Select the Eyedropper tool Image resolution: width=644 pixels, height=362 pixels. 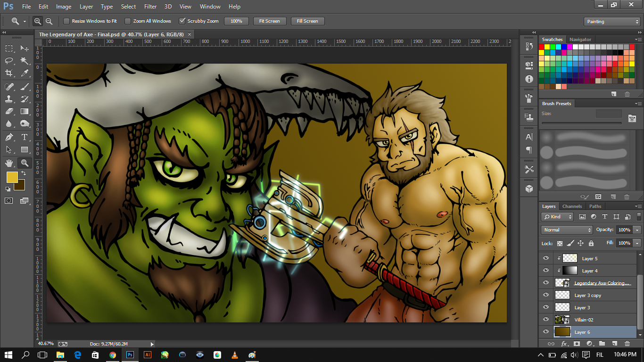[x=25, y=73]
